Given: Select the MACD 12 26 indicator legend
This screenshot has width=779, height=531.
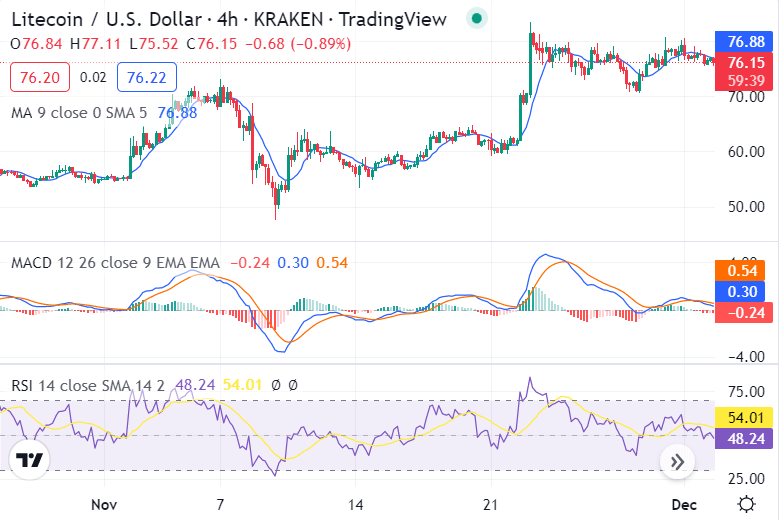Looking at the screenshot, I should tap(115, 263).
